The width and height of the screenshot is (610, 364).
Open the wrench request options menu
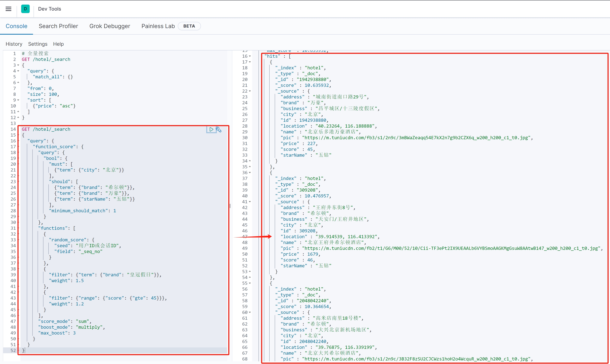pyautogui.click(x=219, y=130)
